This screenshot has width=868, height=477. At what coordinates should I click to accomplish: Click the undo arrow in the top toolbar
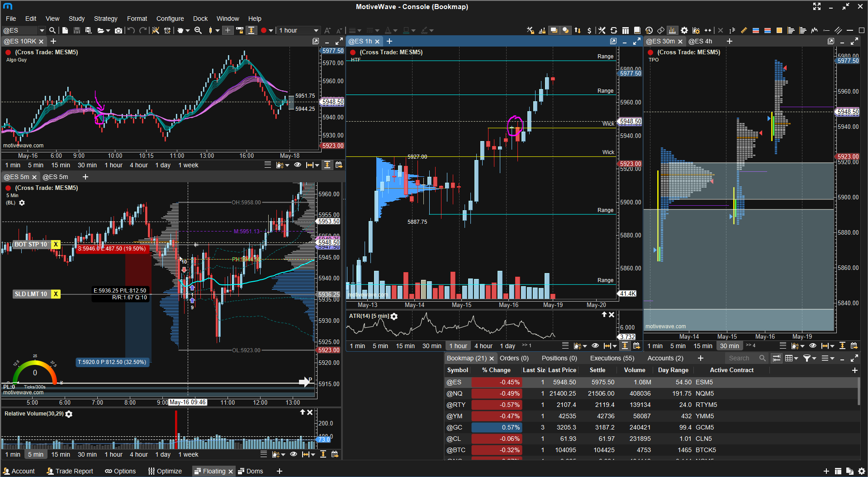131,30
